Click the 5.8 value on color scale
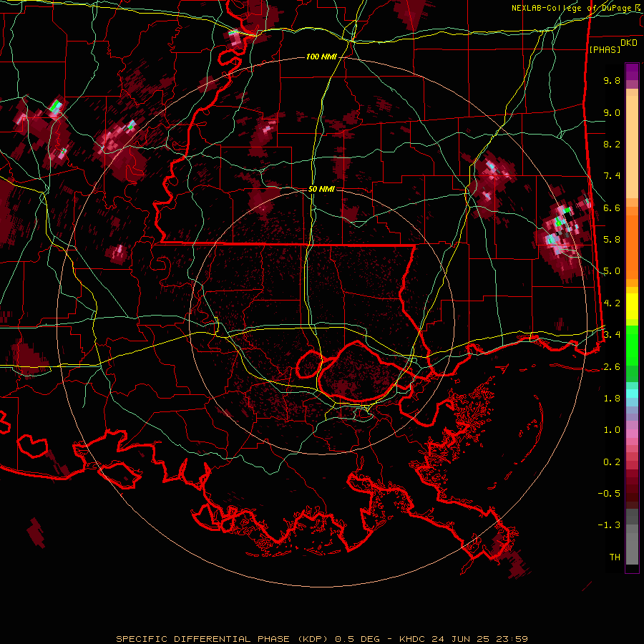 pos(612,240)
